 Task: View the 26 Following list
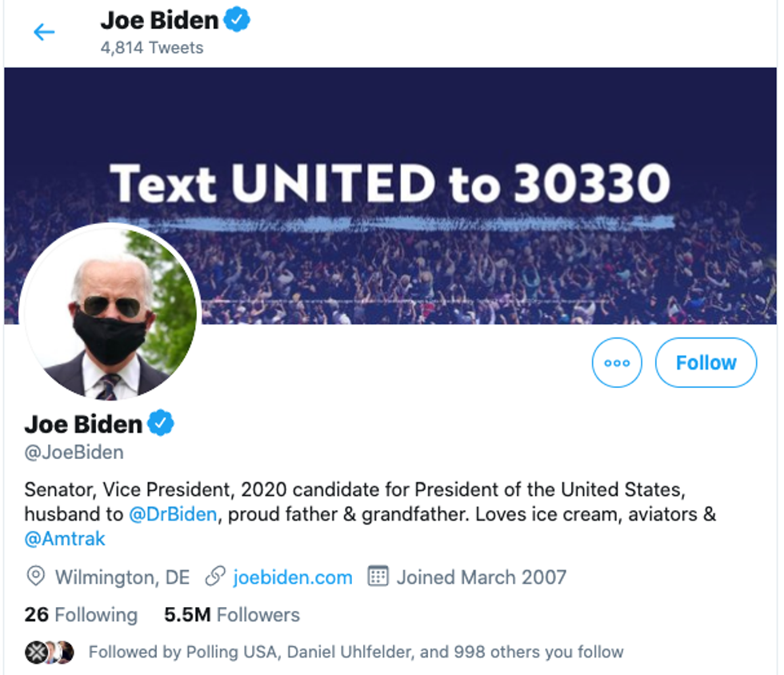81,614
